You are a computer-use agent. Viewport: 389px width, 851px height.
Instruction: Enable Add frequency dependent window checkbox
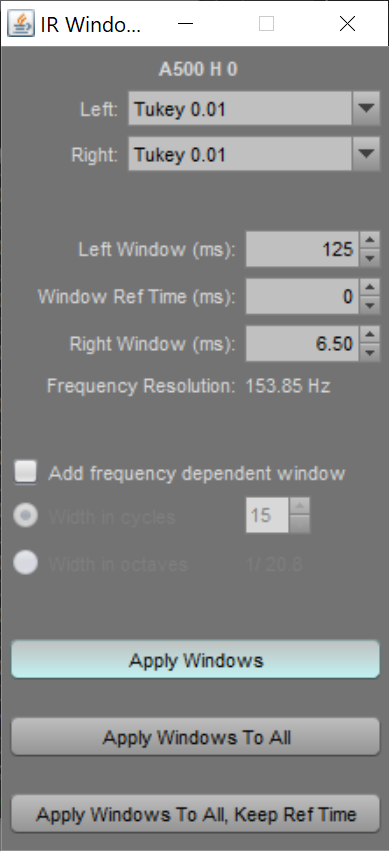[x=25, y=472]
